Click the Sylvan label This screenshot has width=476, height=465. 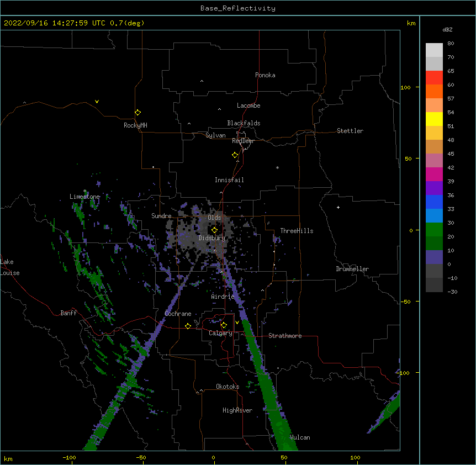point(215,135)
